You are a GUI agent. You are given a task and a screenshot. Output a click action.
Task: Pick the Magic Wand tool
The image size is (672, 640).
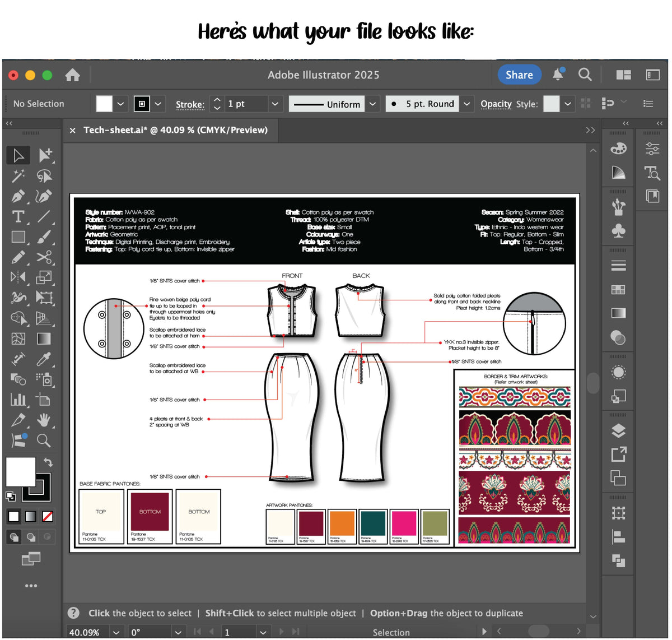(18, 176)
